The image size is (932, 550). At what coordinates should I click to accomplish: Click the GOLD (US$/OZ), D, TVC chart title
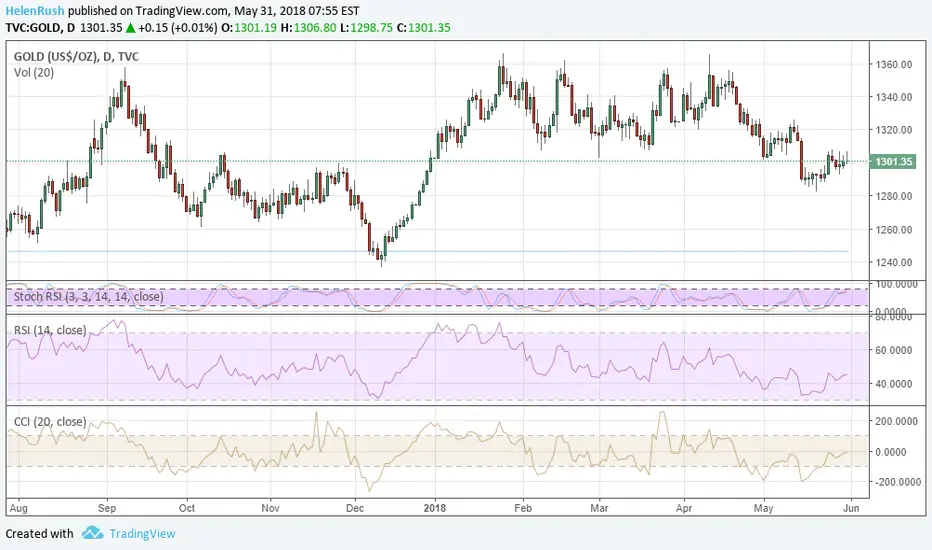tap(76, 56)
